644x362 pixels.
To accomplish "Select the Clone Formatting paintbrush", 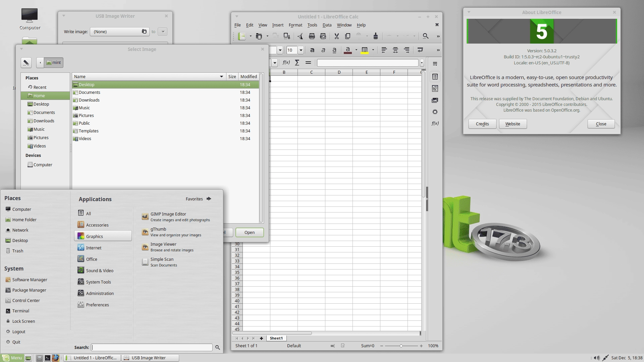I will 376,36.
